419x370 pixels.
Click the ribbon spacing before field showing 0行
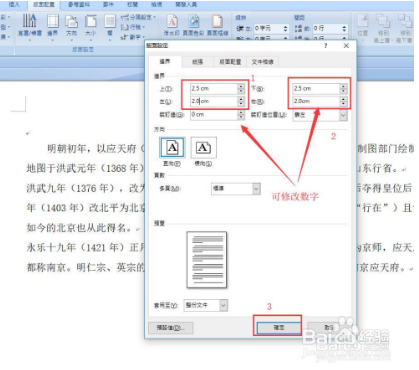327,28
